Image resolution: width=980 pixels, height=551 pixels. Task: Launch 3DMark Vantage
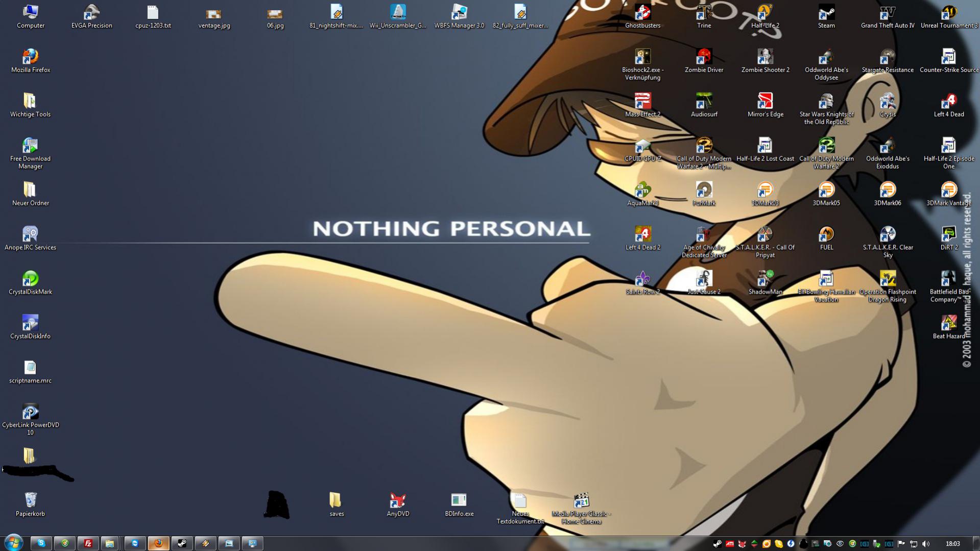pyautogui.click(x=949, y=194)
